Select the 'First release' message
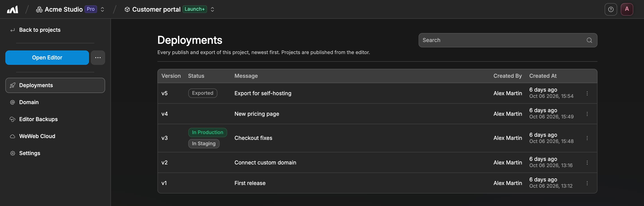Image resolution: width=644 pixels, height=206 pixels. (x=250, y=183)
